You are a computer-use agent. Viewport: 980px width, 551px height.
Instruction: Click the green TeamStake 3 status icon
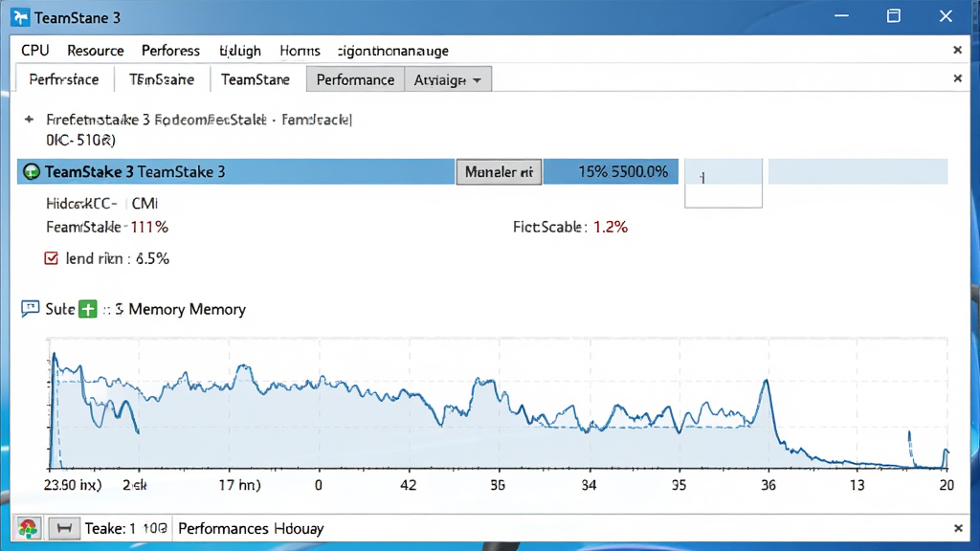click(32, 172)
